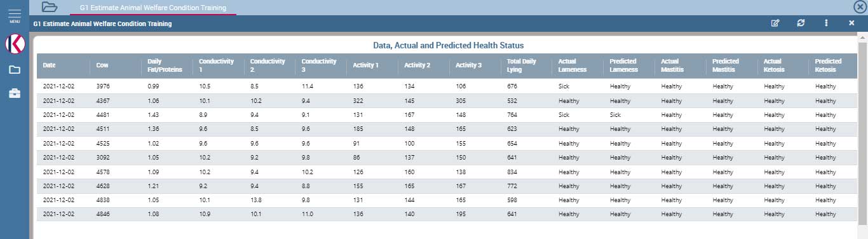The height and width of the screenshot is (239, 868).
Task: Open the three-dot more options menu
Action: point(826,23)
